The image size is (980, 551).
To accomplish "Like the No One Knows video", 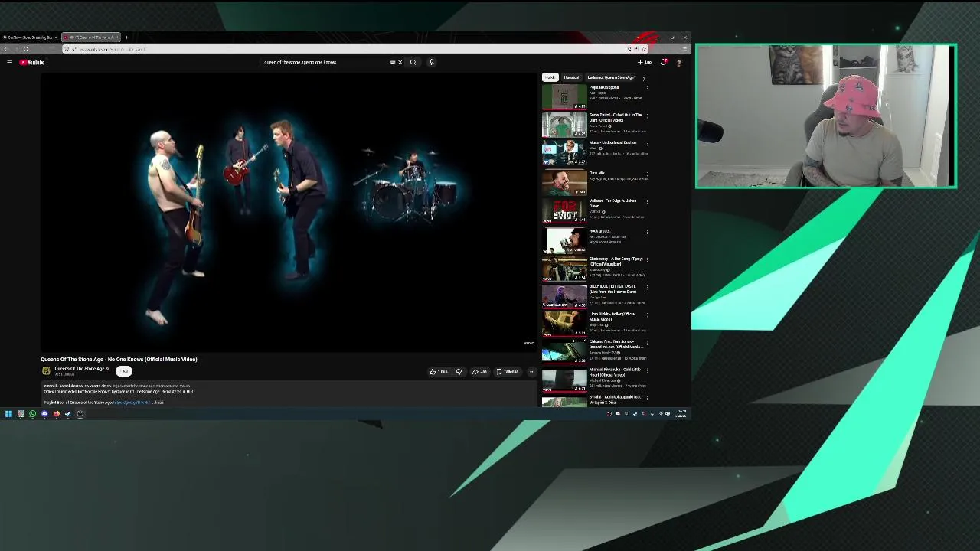I will 439,371.
